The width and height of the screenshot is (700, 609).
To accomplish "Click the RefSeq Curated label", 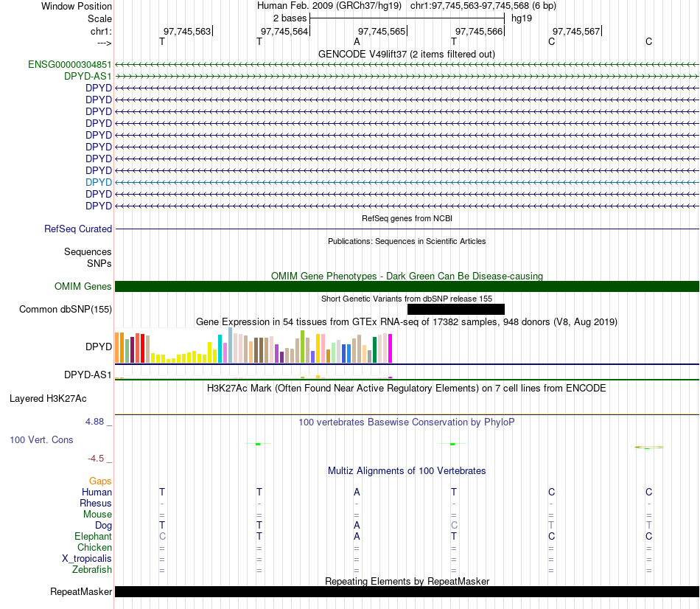I will 77,229.
